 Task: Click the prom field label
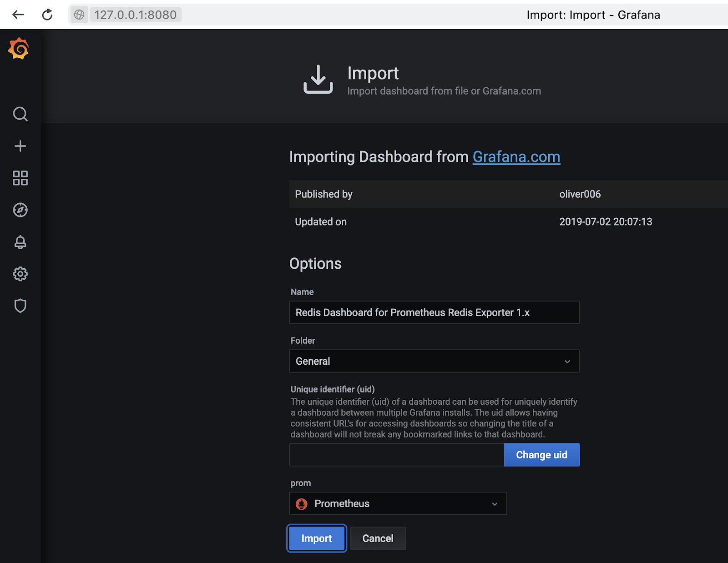[x=301, y=483]
